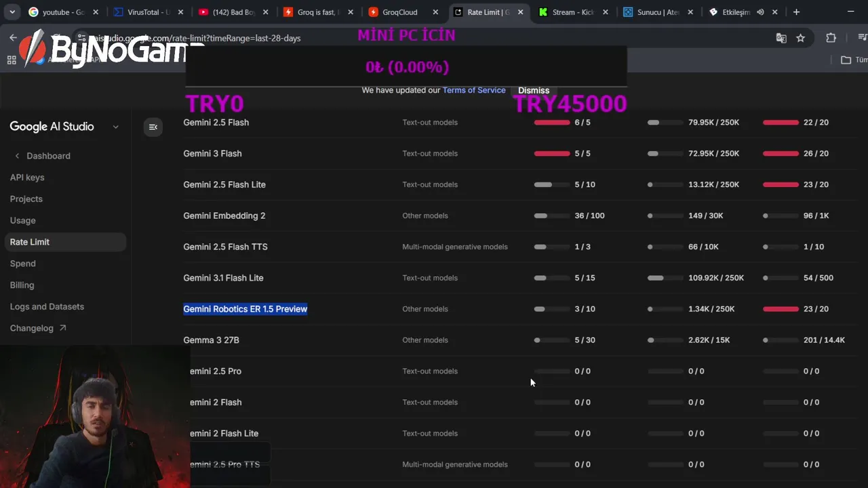The image size is (868, 488).
Task: Open Usage in sidebar
Action: (x=22, y=220)
